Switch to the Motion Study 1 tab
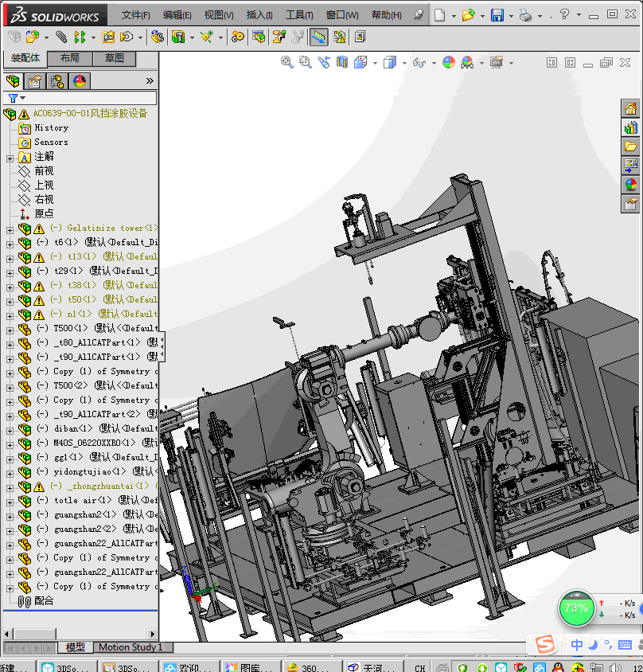The image size is (643, 672). tap(130, 647)
